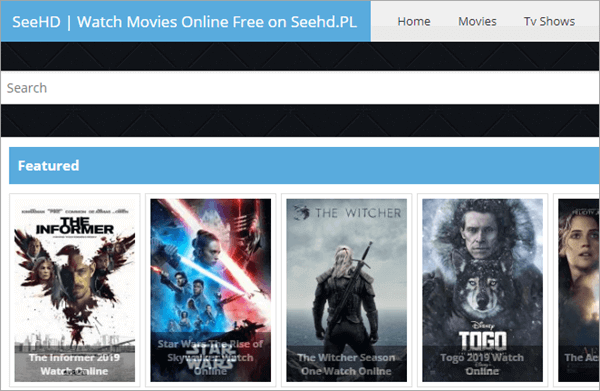Select 'The Informer 2019 Watch Online' caption
The image size is (600, 391).
pos(74,364)
